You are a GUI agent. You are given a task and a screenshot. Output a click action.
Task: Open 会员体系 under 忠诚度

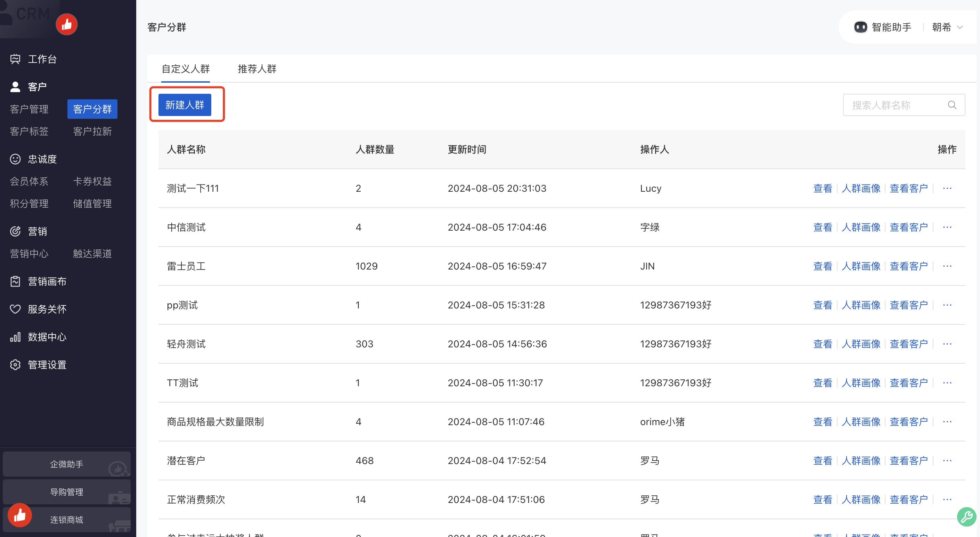click(x=29, y=181)
